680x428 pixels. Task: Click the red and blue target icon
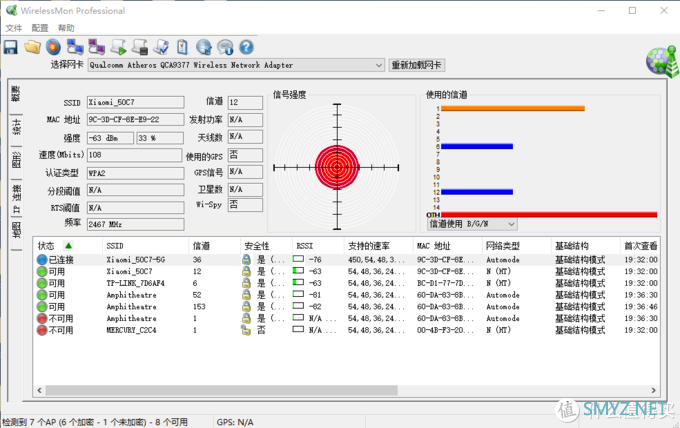[x=53, y=47]
